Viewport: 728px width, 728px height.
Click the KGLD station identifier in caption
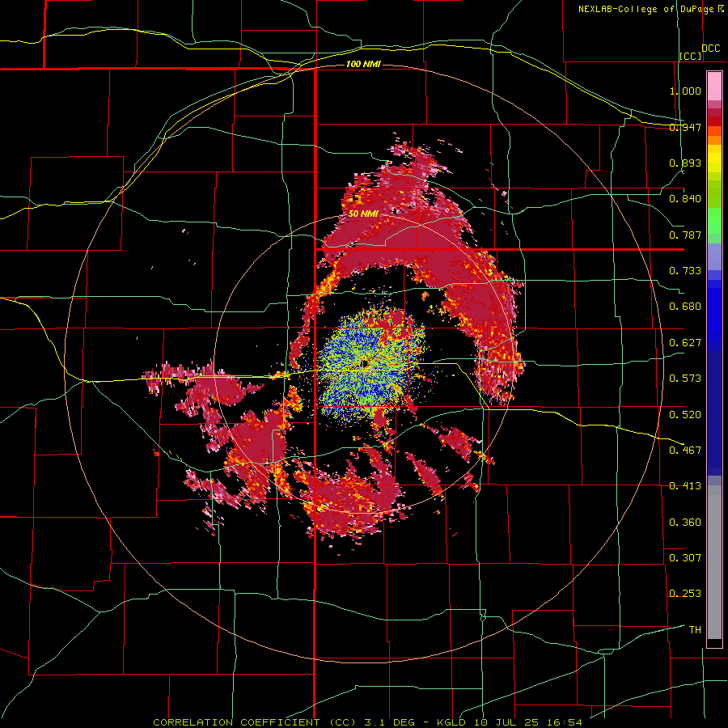pyautogui.click(x=451, y=722)
